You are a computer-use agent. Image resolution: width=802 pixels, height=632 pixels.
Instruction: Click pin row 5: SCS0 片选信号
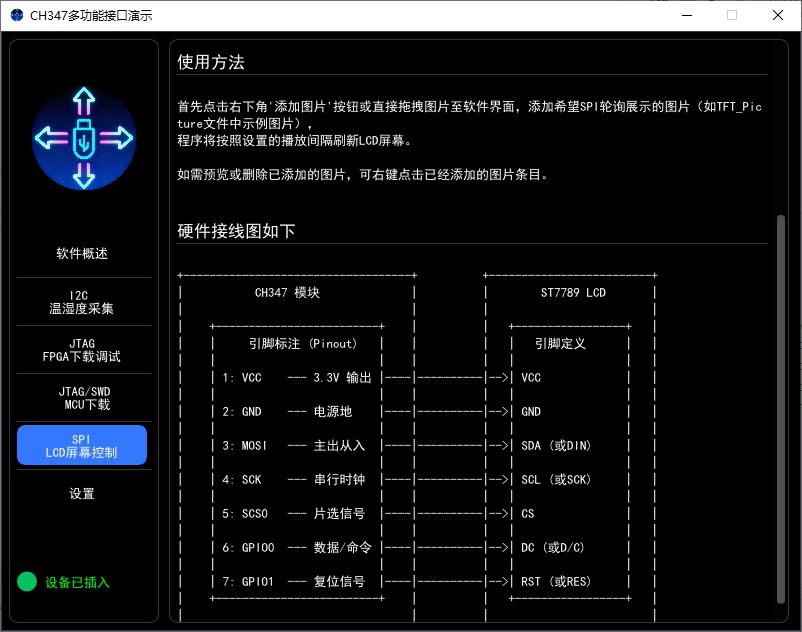click(x=294, y=514)
